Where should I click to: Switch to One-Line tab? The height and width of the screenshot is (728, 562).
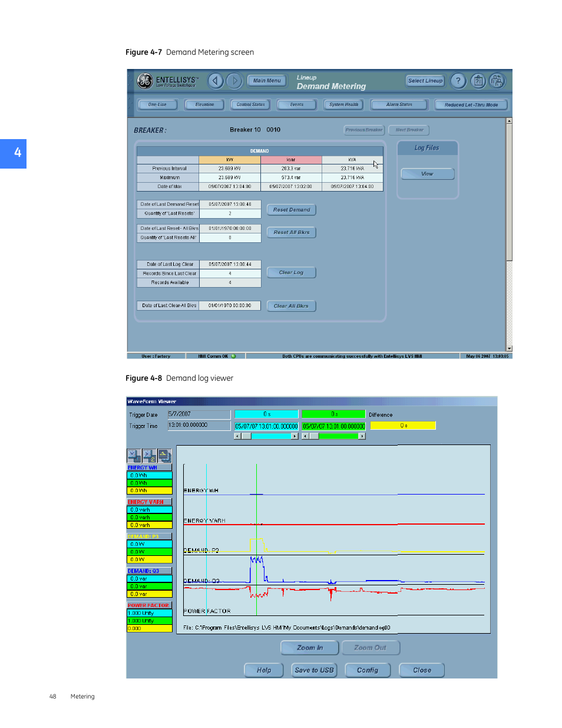click(157, 105)
